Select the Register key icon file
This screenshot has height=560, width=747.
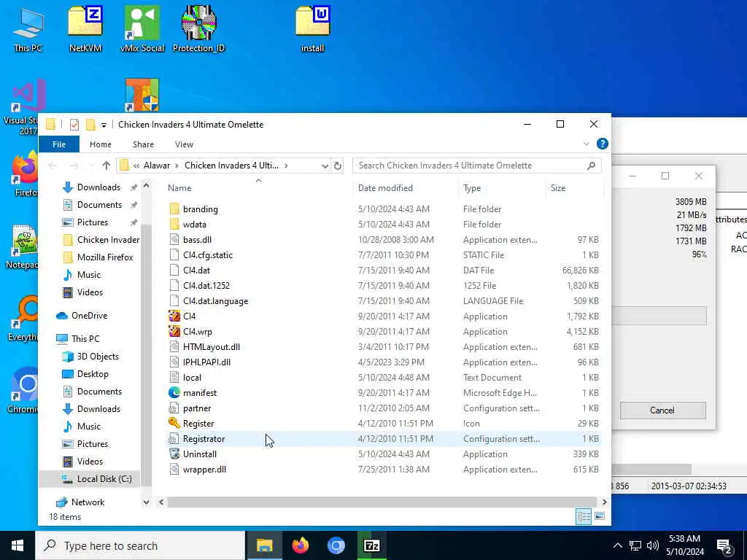click(x=174, y=424)
